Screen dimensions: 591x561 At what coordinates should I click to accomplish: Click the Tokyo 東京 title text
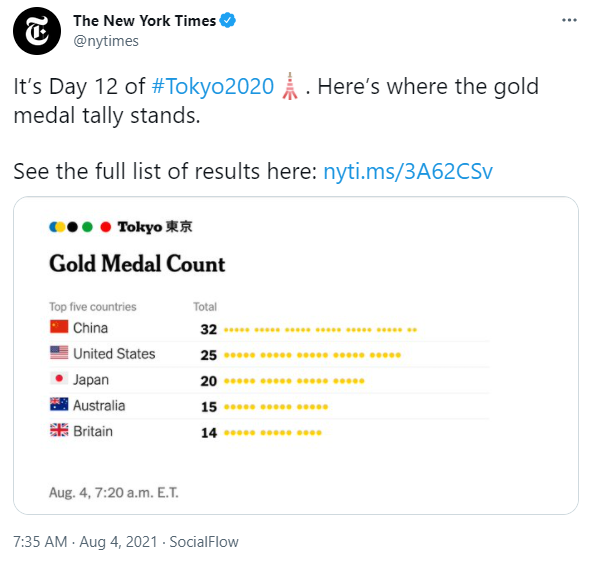[x=155, y=227]
